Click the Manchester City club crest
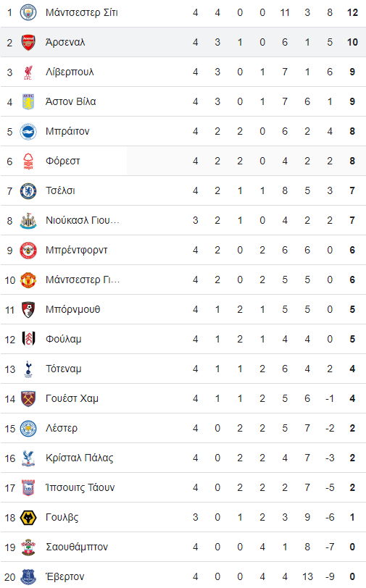 pyautogui.click(x=28, y=13)
